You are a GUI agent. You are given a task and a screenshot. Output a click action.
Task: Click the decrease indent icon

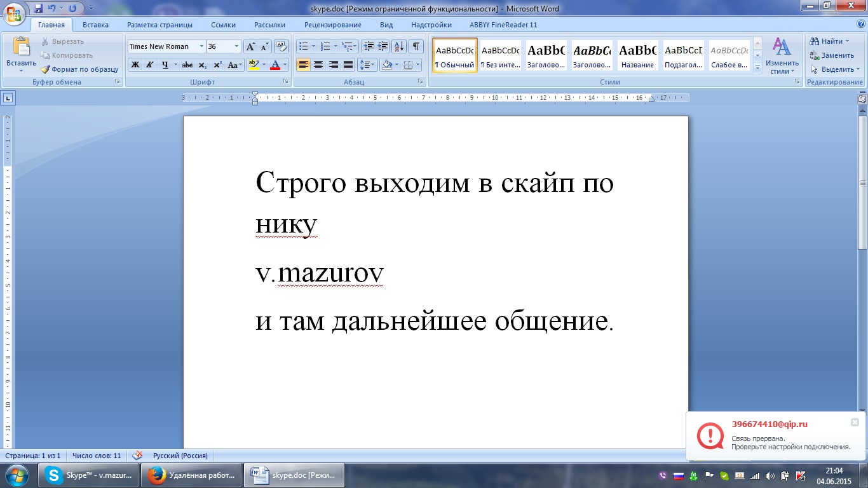coord(368,46)
